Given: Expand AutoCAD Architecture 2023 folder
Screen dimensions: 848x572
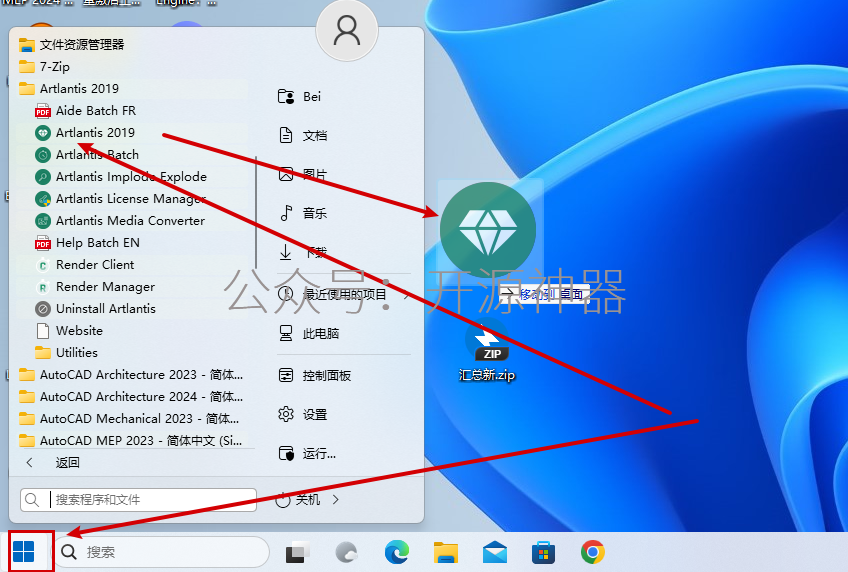Looking at the screenshot, I should point(131,375).
